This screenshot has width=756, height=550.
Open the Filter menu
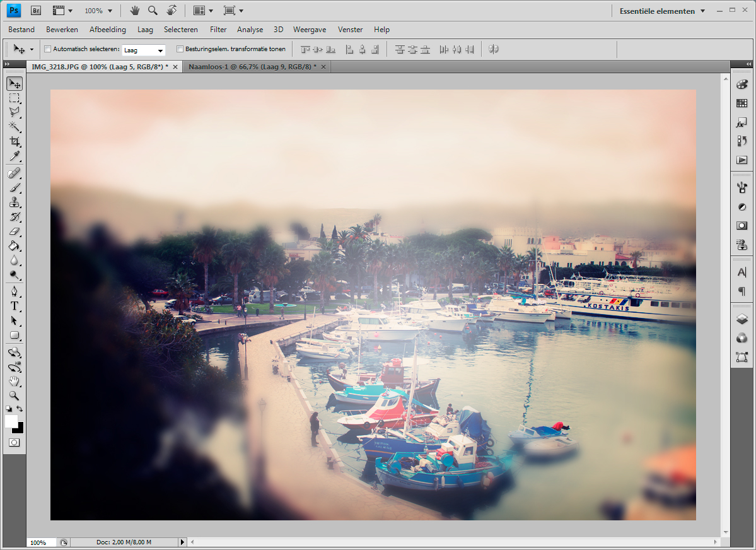[x=218, y=30]
